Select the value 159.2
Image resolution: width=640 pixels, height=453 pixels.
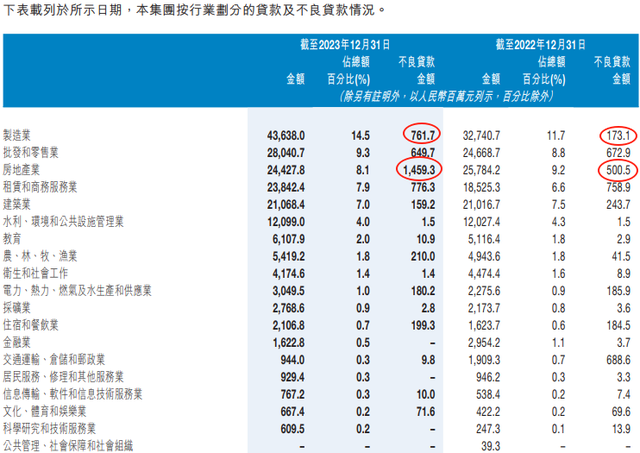click(x=422, y=204)
